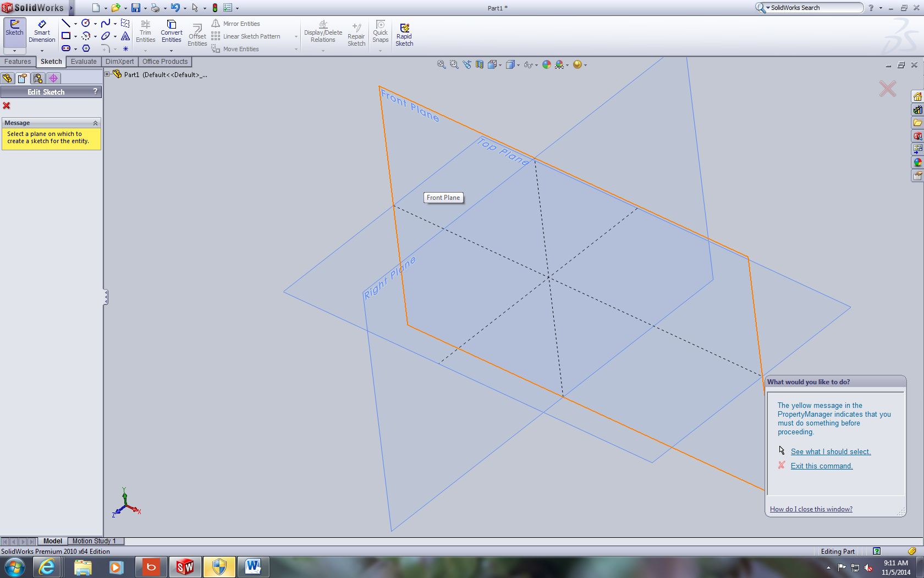Open Appearances task pane tab
This screenshot has height=578, width=924.
[x=917, y=162]
